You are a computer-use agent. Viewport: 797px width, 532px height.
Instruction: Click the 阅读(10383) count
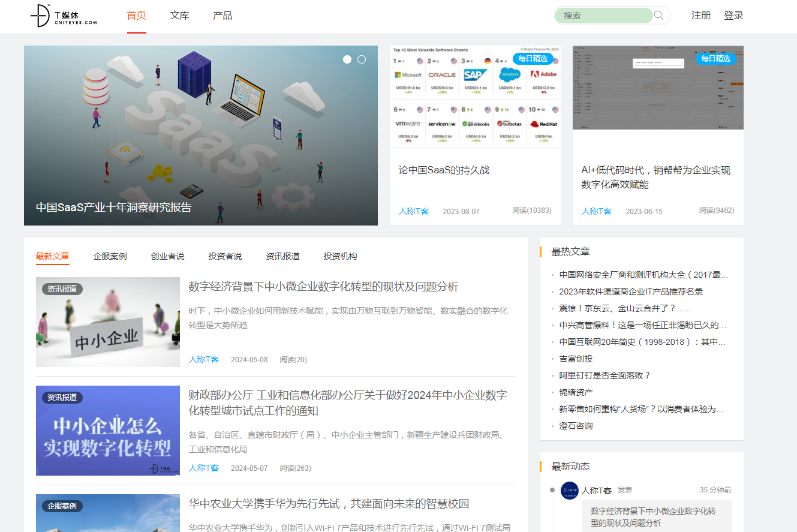coord(532,211)
